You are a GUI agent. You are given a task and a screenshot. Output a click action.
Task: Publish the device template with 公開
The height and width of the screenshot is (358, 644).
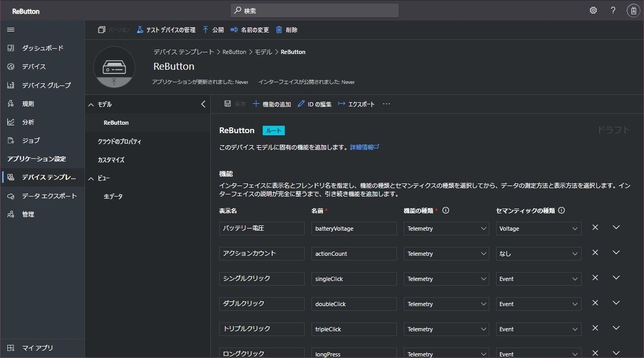(x=215, y=30)
